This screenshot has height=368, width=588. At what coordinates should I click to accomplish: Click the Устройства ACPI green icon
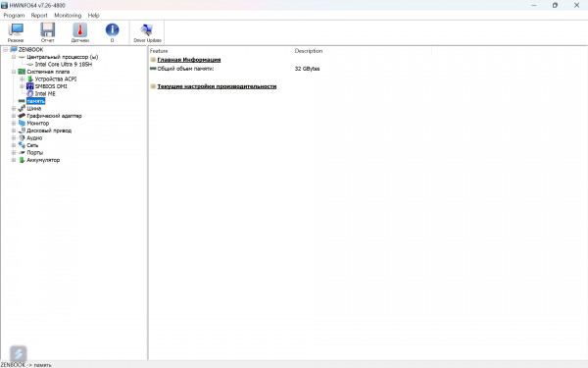pyautogui.click(x=30, y=79)
